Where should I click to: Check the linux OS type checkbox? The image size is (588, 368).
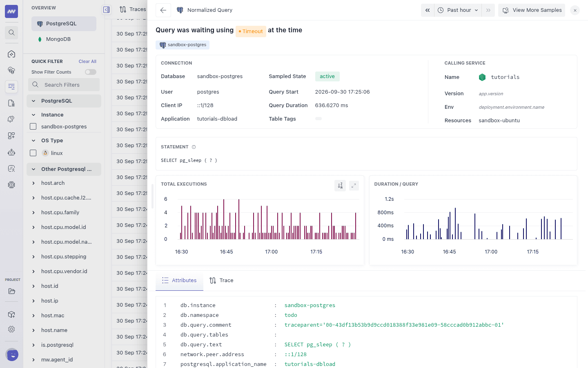[x=33, y=153]
